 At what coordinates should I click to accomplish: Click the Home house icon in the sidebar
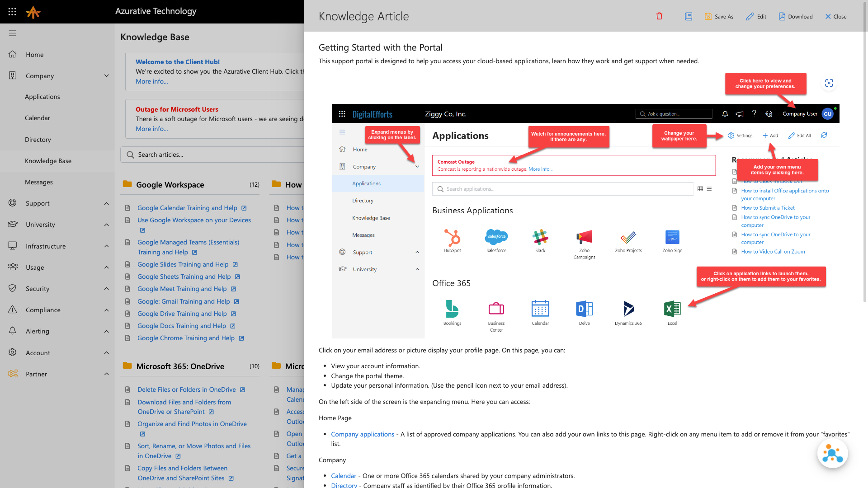(x=13, y=54)
